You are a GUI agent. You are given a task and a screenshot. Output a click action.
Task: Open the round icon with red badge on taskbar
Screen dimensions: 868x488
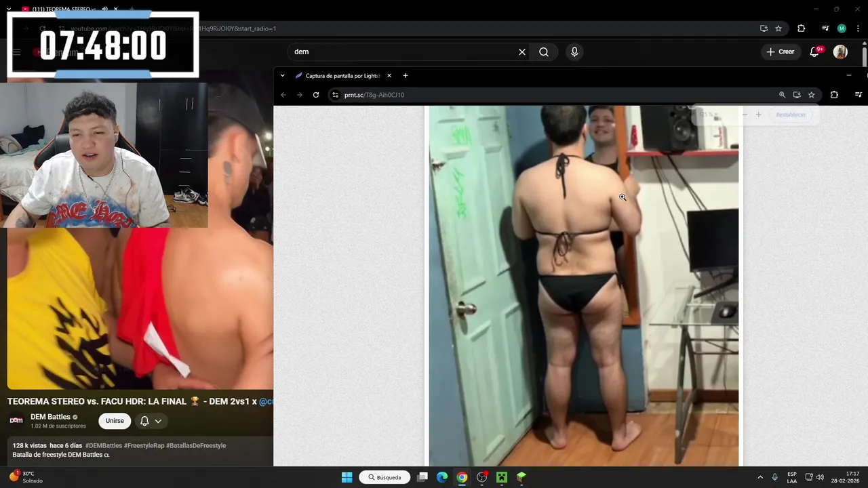482,477
